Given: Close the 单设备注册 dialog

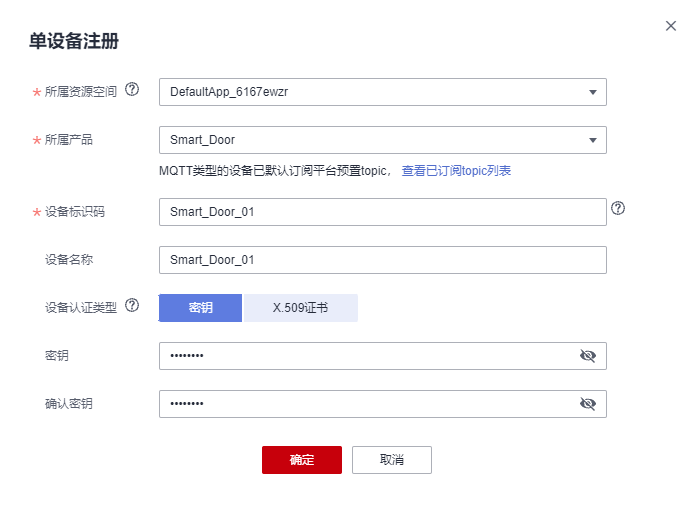Looking at the screenshot, I should pyautogui.click(x=671, y=26).
